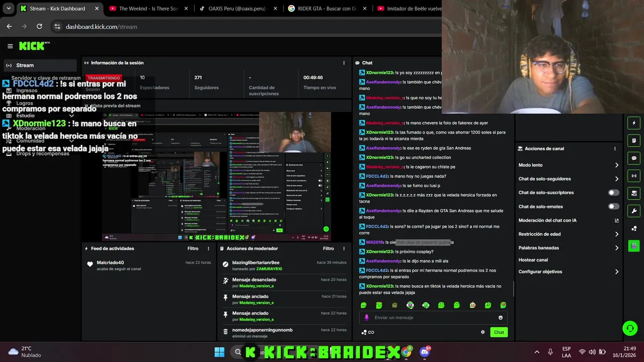Open the emoji picker in message box
The width and height of the screenshot is (644, 362).
click(x=500, y=318)
